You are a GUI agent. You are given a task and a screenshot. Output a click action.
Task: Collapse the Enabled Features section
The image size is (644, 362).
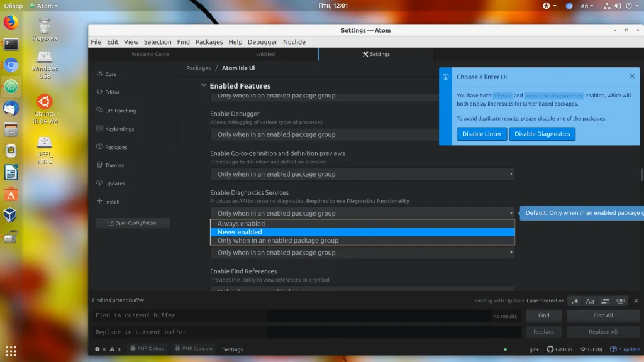click(203, 86)
